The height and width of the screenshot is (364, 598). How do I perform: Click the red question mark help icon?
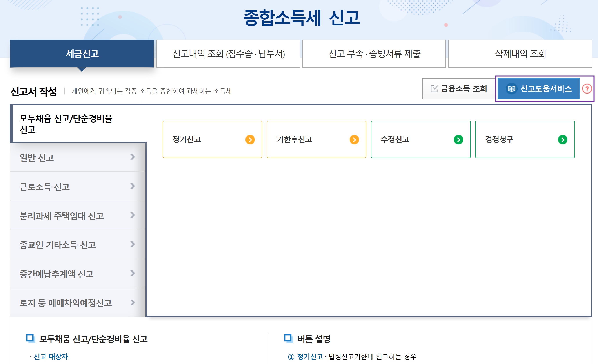click(587, 89)
